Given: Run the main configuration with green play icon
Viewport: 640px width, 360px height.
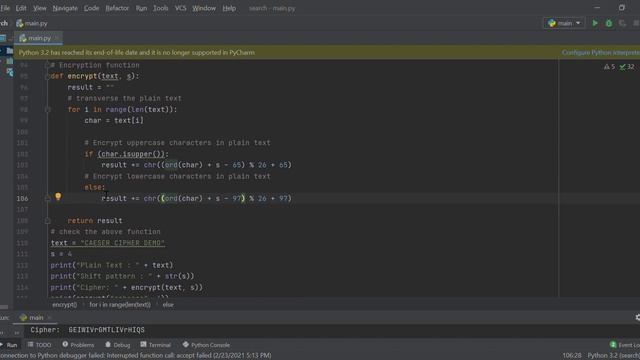Looking at the screenshot, I should (595, 23).
